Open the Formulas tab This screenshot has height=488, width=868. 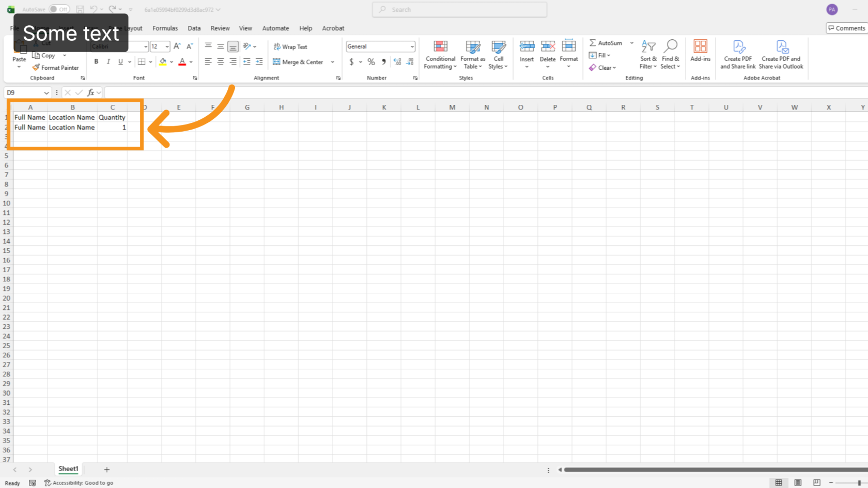(x=165, y=28)
